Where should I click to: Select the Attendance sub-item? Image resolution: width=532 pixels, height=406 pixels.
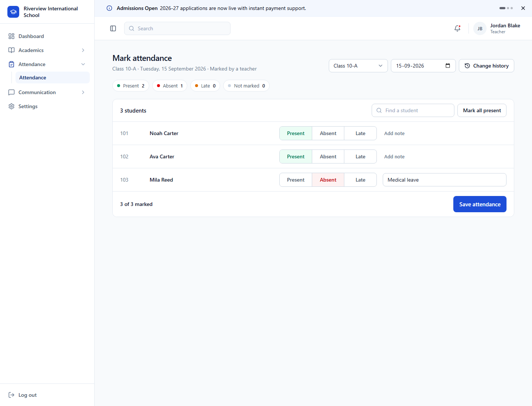pos(52,78)
